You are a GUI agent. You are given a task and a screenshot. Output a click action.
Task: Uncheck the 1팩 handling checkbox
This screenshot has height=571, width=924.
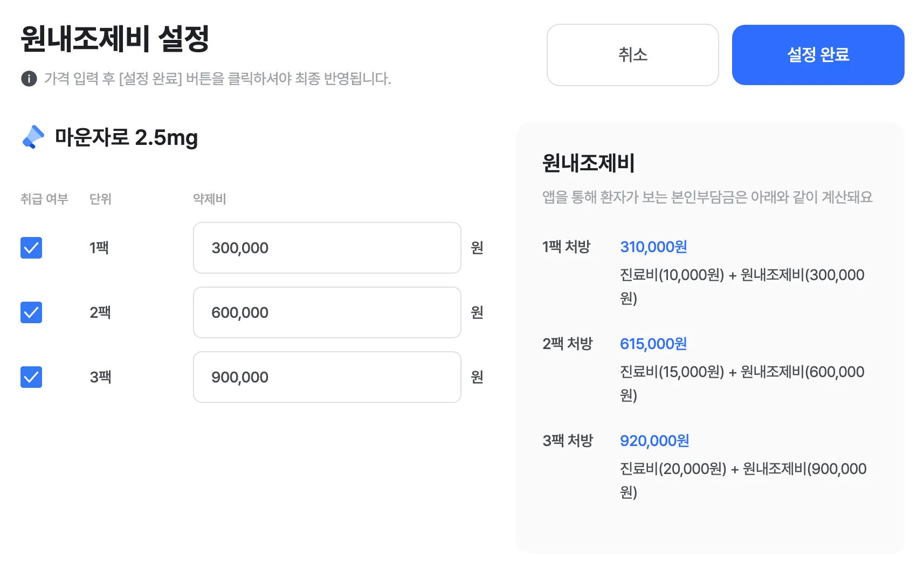tap(31, 248)
